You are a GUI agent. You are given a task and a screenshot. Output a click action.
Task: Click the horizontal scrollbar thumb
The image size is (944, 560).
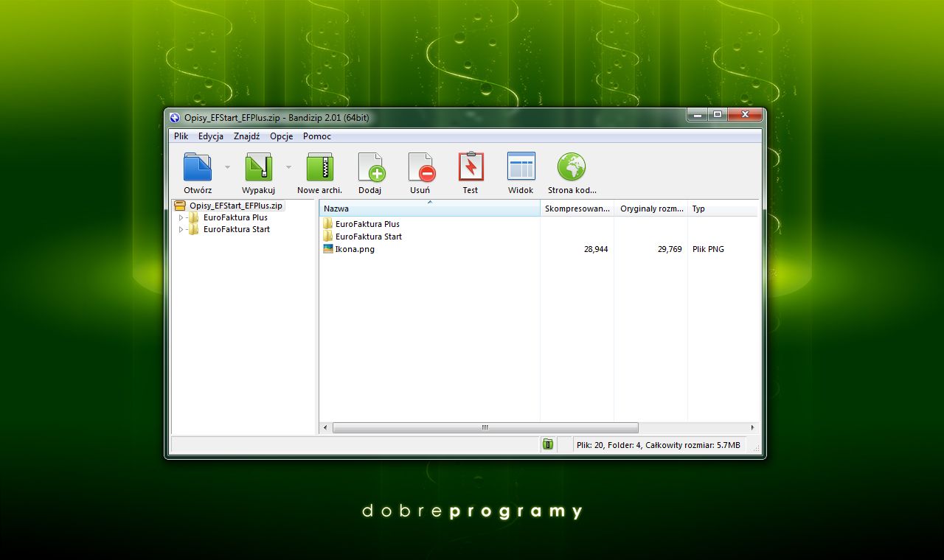tap(485, 427)
